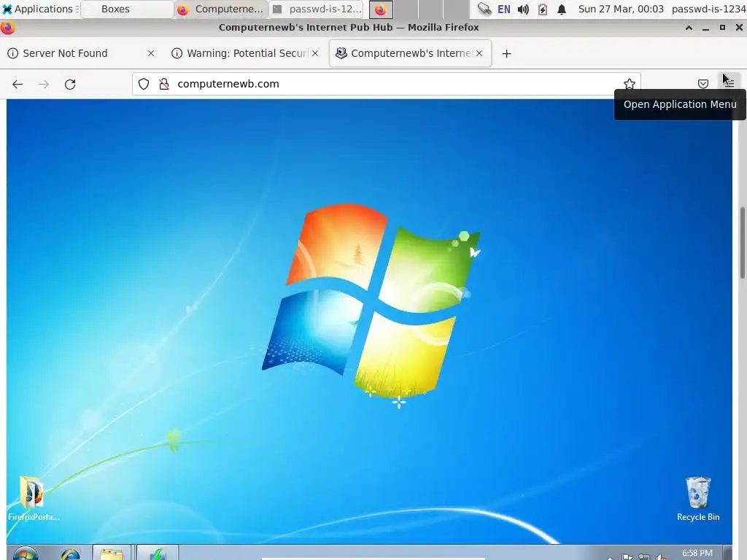747x560 pixels.
Task: Launch Internet Explorer from Windows taskbar
Action: [70, 554]
